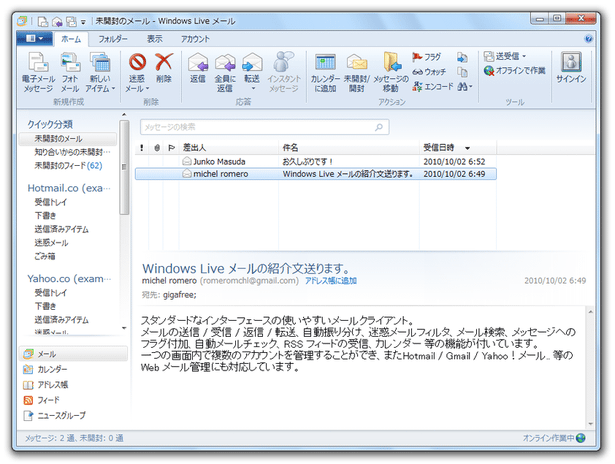Open Hotmail 受信トレイ folder
615x464 pixels.
[x=51, y=202]
